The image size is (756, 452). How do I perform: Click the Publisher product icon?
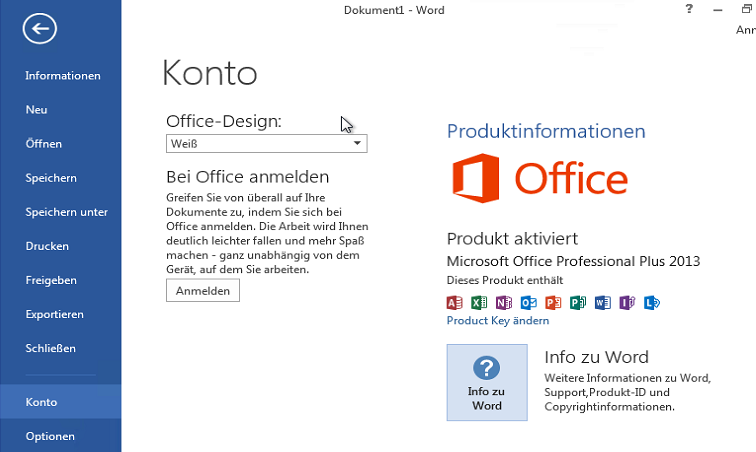click(x=578, y=302)
